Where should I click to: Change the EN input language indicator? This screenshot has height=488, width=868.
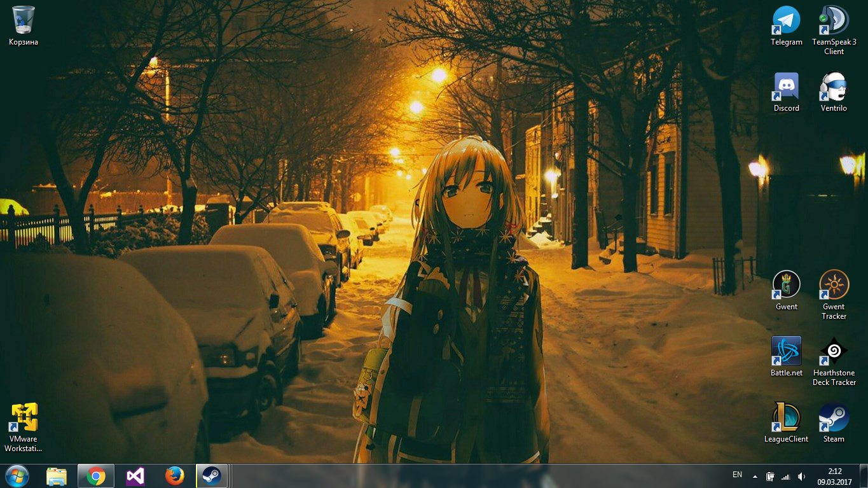[737, 475]
